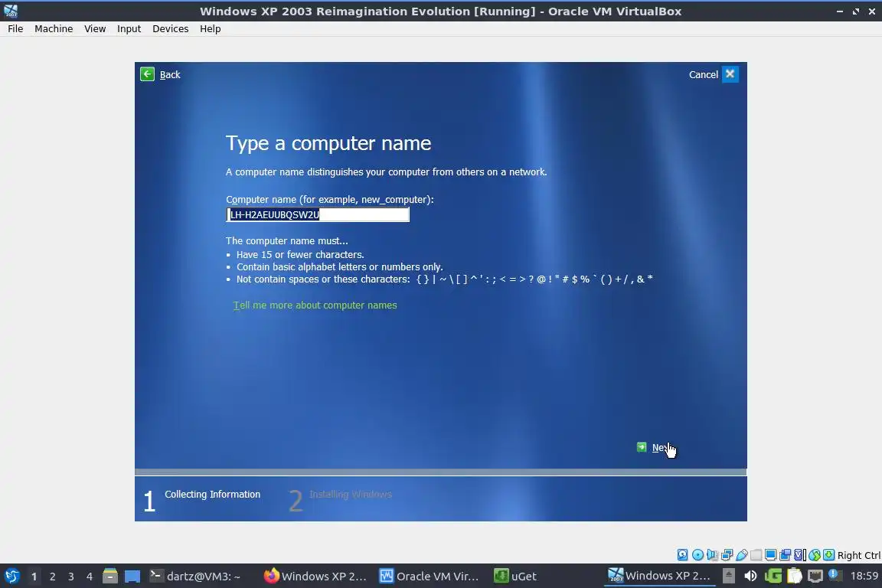Open the Devices menu
Image resolution: width=882 pixels, height=588 pixels.
[x=171, y=28]
